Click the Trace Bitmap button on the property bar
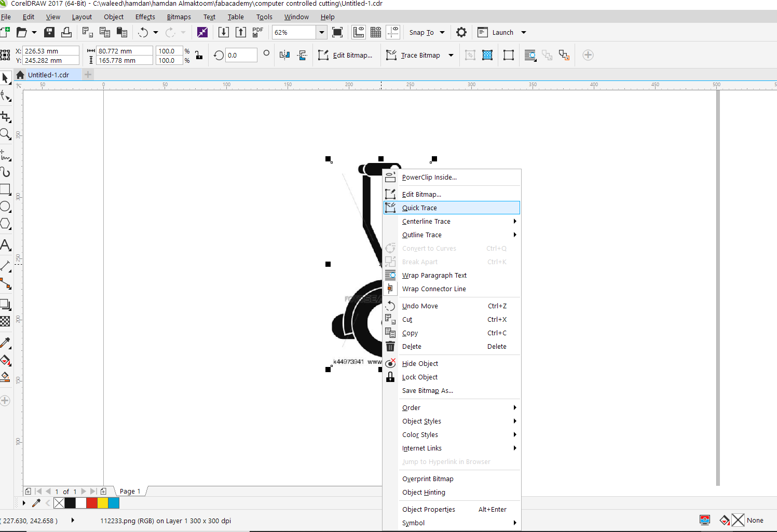 tap(414, 55)
